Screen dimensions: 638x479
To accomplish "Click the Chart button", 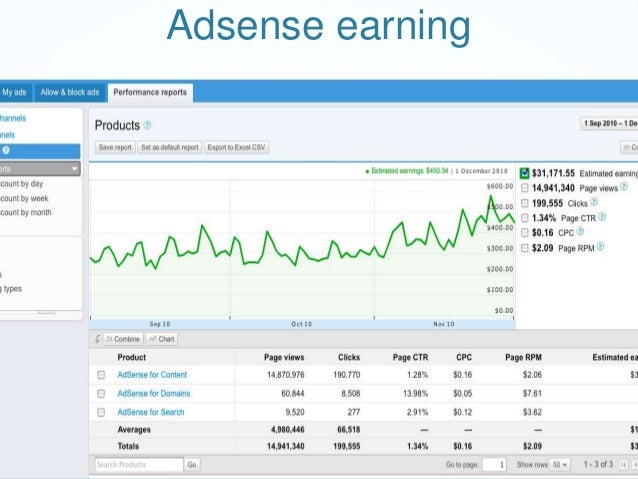I will click(162, 339).
